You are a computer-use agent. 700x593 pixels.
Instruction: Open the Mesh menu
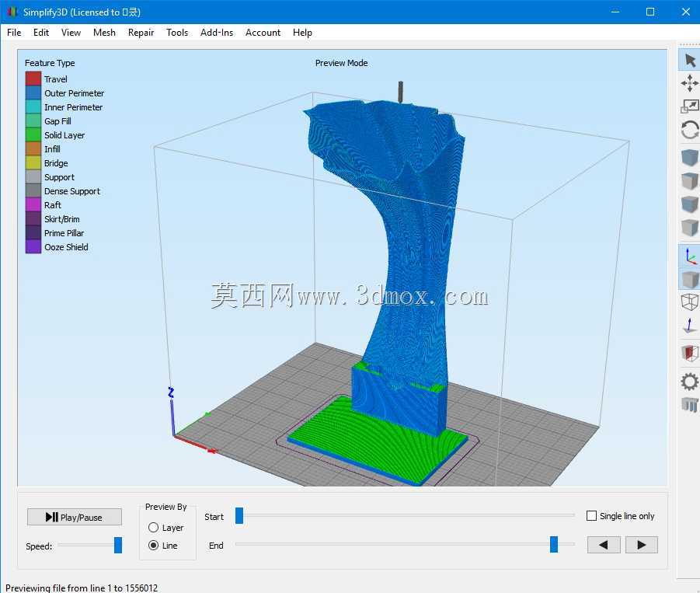(104, 33)
